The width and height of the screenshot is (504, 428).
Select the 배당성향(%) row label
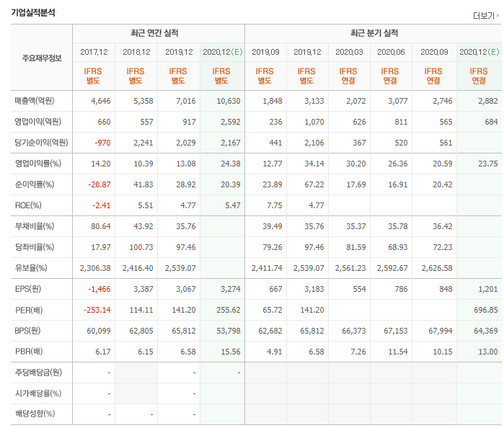coord(35,414)
